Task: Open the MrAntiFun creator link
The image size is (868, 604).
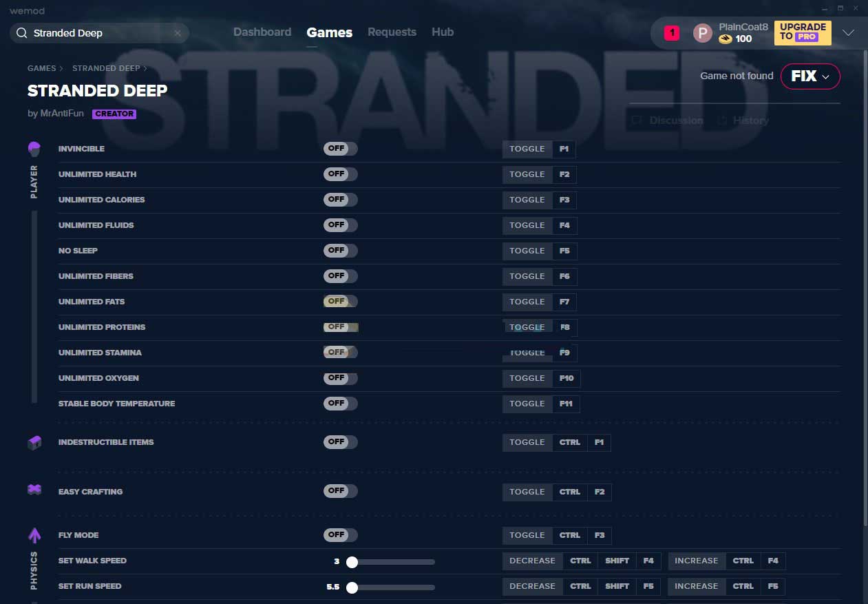Action: (62, 114)
